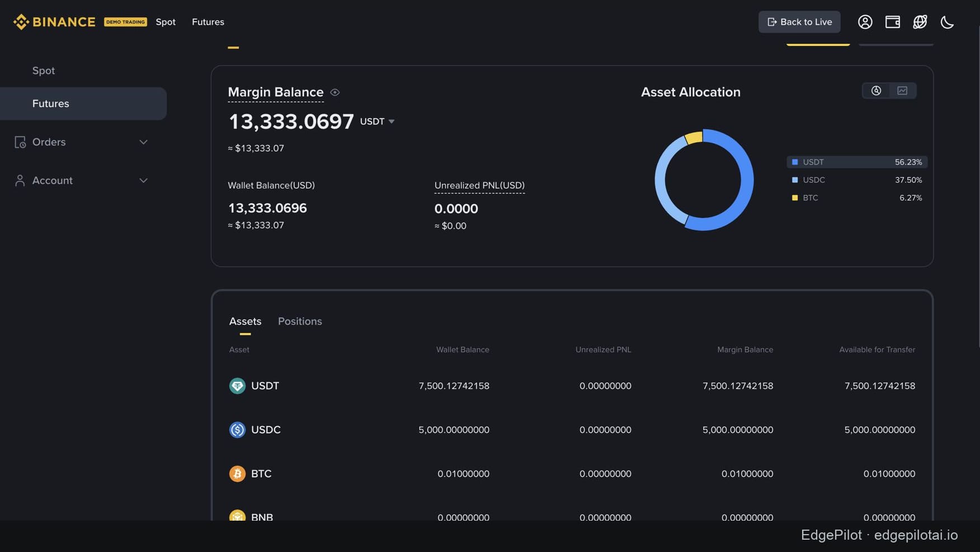Click the Demo Trading badge
980x552 pixels.
coord(125,22)
